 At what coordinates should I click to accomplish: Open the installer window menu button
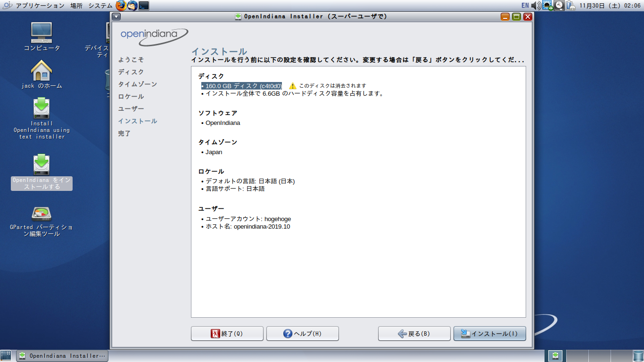click(x=116, y=16)
